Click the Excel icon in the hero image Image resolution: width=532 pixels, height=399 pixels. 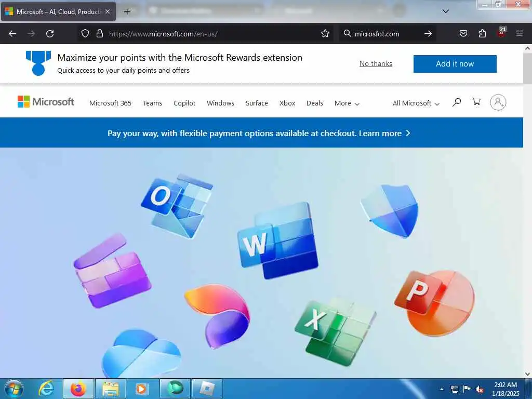tap(335, 331)
